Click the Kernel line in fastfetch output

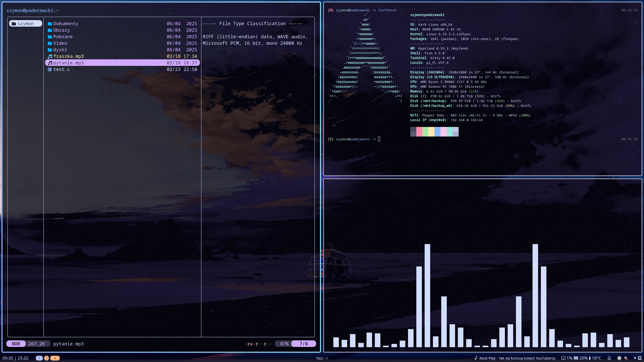click(x=440, y=34)
